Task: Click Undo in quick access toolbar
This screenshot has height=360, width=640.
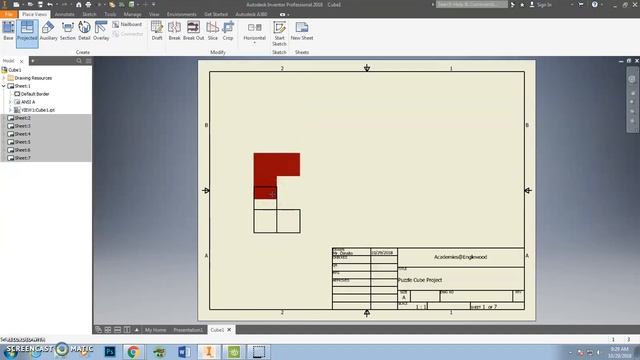Action: tap(50, 4)
